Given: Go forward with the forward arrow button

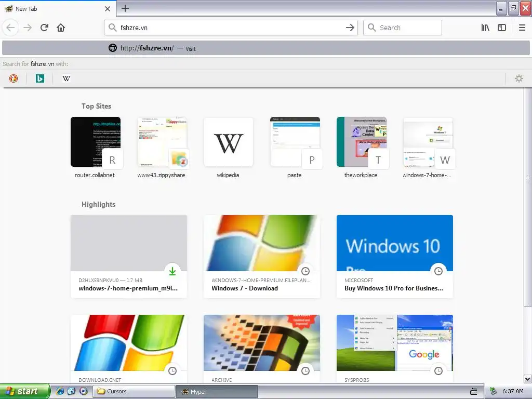Looking at the screenshot, I should pyautogui.click(x=28, y=28).
